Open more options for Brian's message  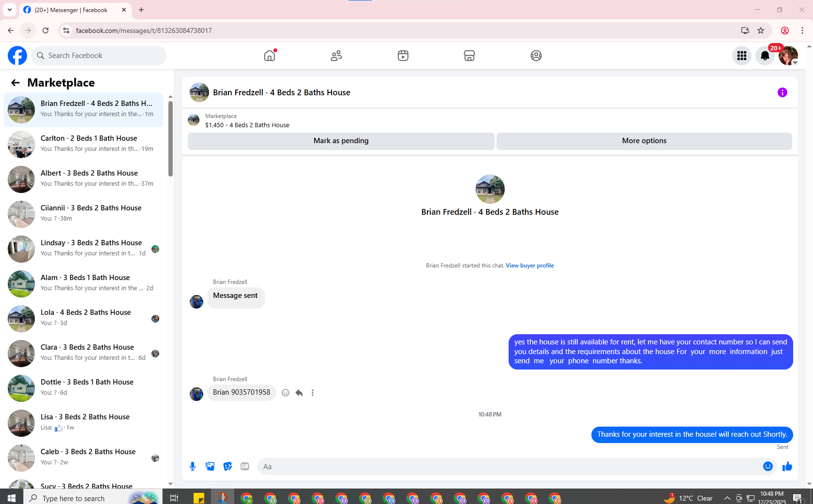(x=313, y=393)
